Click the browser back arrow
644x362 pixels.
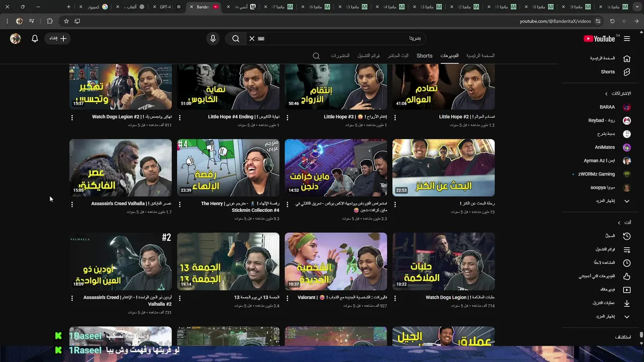[637, 21]
